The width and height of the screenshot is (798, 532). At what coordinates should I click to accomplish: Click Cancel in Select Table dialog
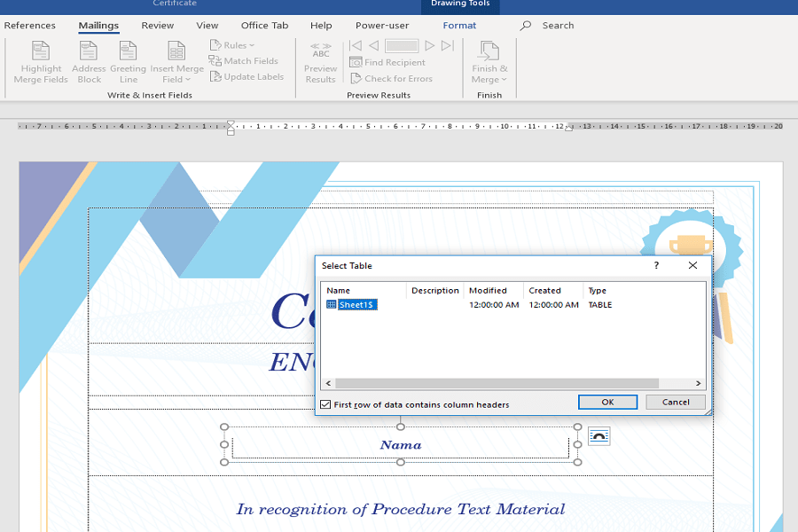676,403
